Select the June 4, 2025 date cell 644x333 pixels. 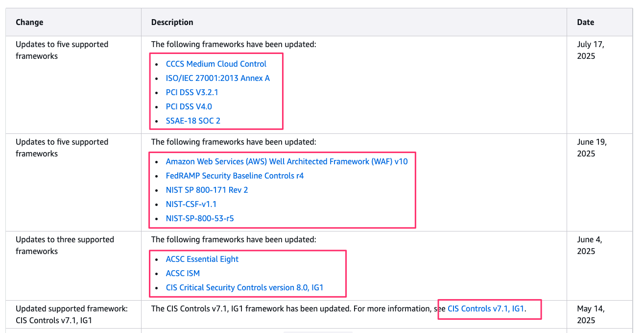click(599, 265)
